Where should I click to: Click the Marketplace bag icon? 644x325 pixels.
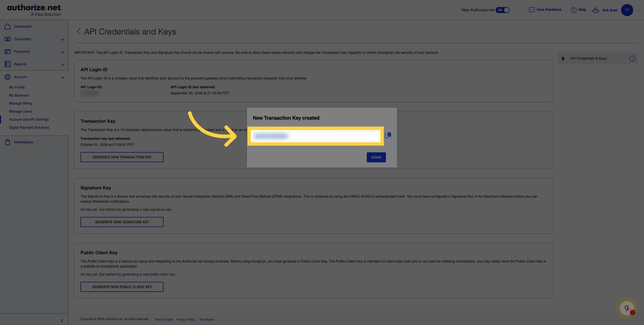(x=8, y=142)
